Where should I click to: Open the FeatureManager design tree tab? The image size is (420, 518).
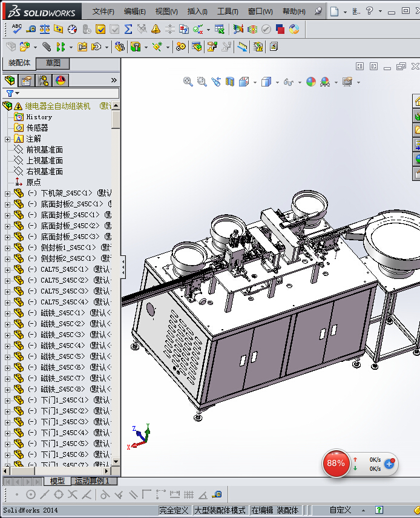pyautogui.click(x=10, y=80)
